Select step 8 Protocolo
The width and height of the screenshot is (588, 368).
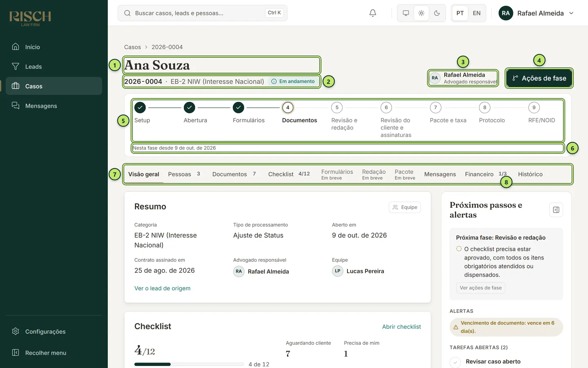coord(485,108)
